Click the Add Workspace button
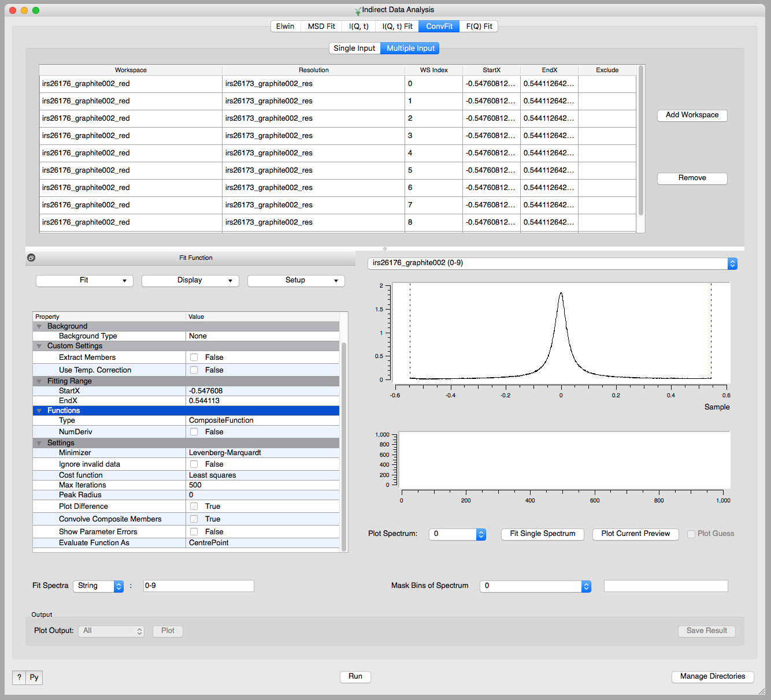The width and height of the screenshot is (771, 700). (692, 116)
